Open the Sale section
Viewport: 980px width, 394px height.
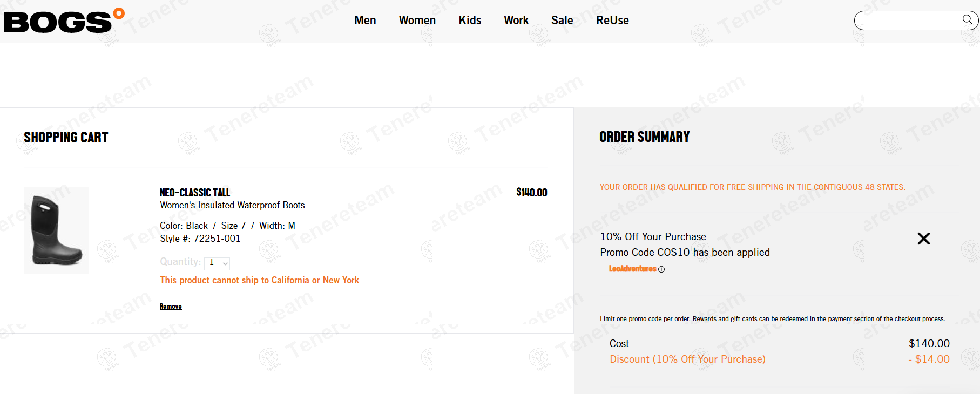(562, 21)
